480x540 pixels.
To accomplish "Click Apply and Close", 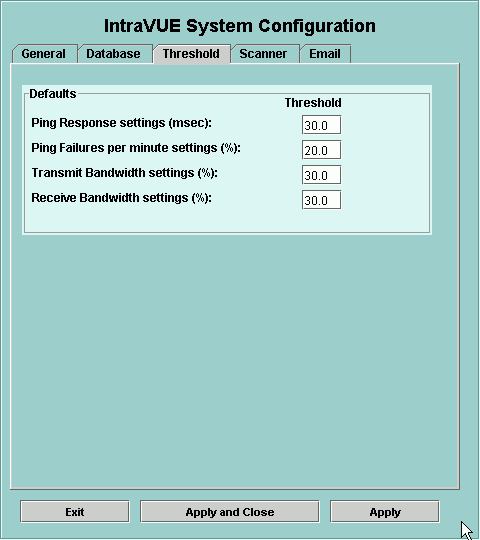I will (230, 512).
